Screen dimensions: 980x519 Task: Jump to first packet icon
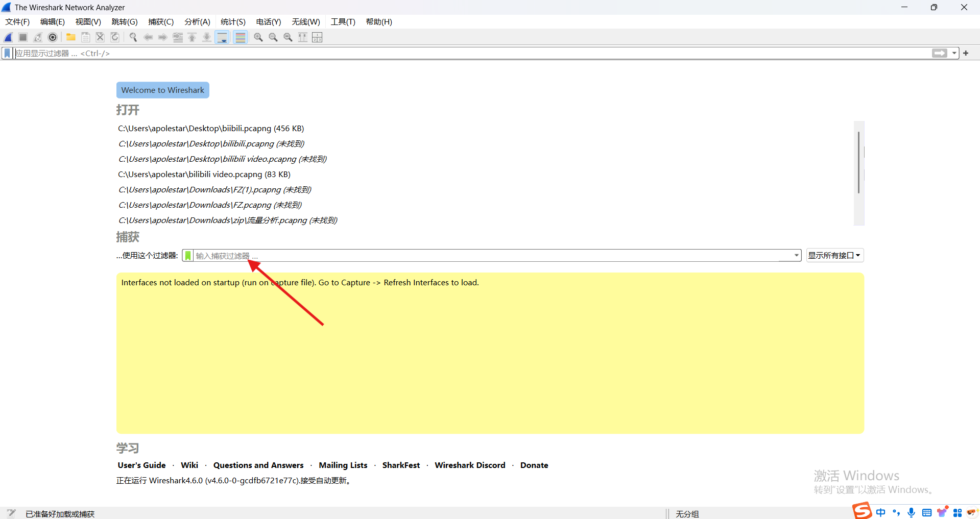click(192, 37)
